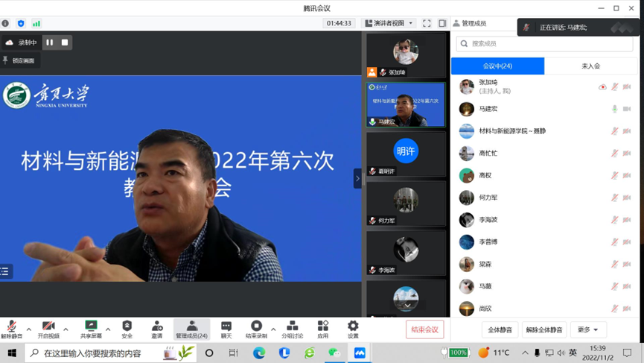Expand the 更多 dropdown in member panel
This screenshot has width=644, height=363.
[x=587, y=329]
